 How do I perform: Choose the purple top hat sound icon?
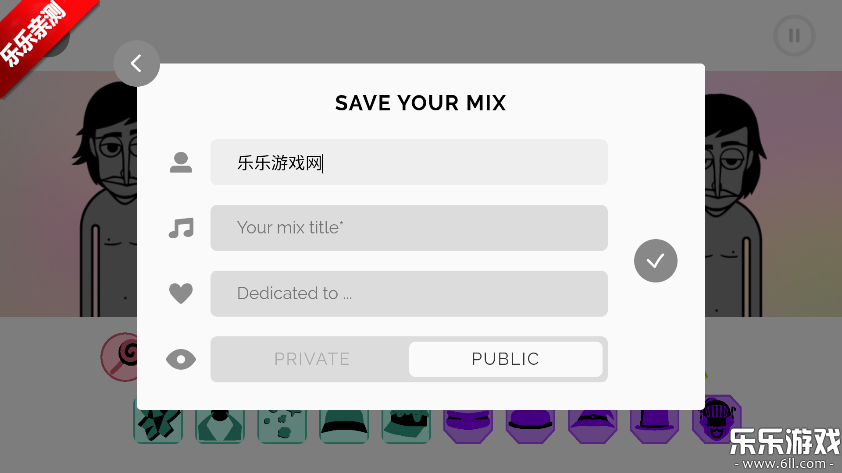pyautogui.click(x=655, y=424)
